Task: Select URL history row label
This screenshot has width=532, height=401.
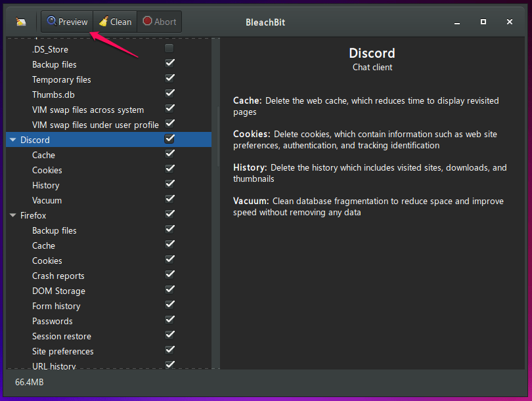Action: 54,366
